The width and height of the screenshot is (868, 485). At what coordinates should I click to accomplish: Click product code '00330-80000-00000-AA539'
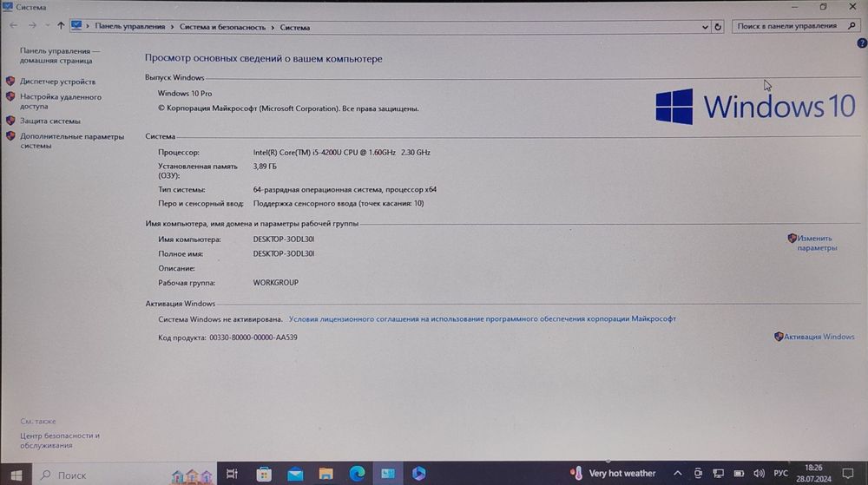(x=253, y=337)
